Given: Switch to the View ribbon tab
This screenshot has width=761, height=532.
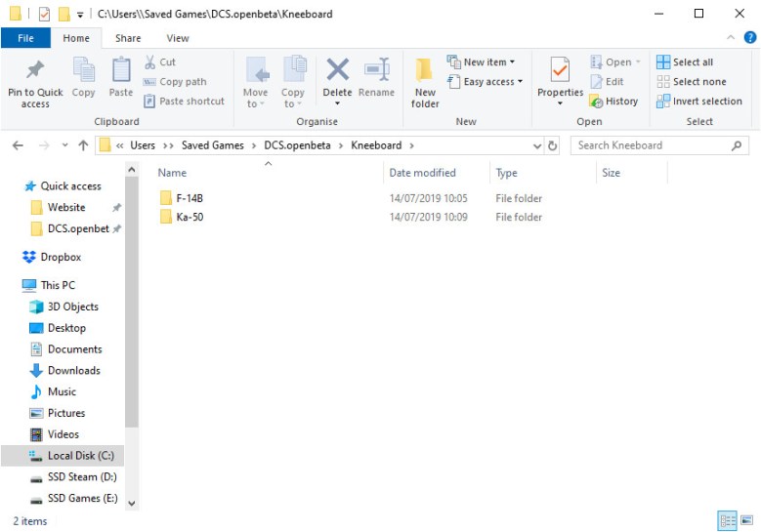Looking at the screenshot, I should tap(178, 38).
